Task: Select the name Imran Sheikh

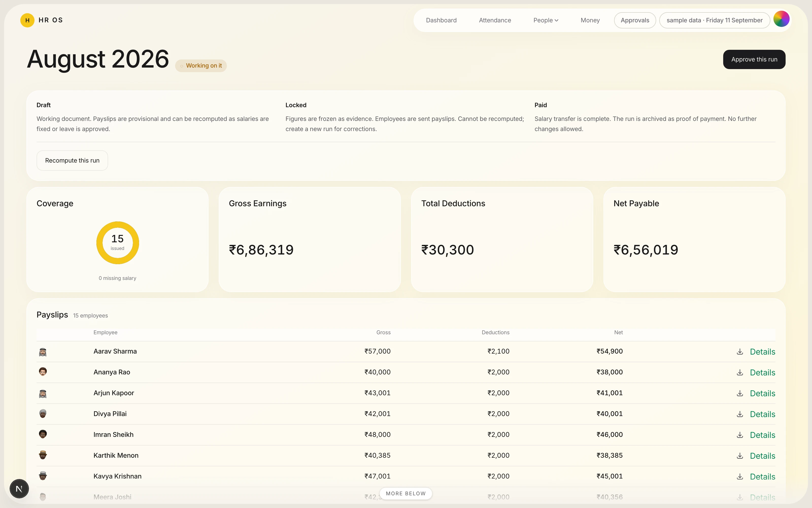Action: coord(113,435)
